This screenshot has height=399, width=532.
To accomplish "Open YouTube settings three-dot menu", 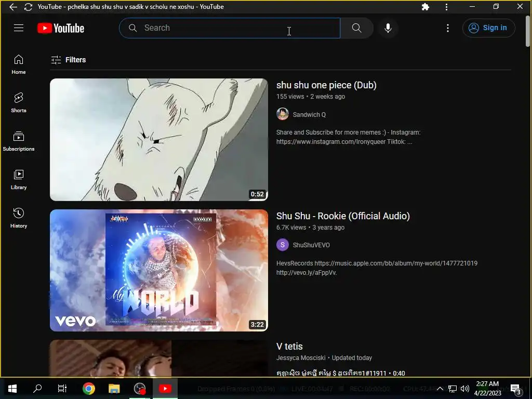I will click(448, 28).
